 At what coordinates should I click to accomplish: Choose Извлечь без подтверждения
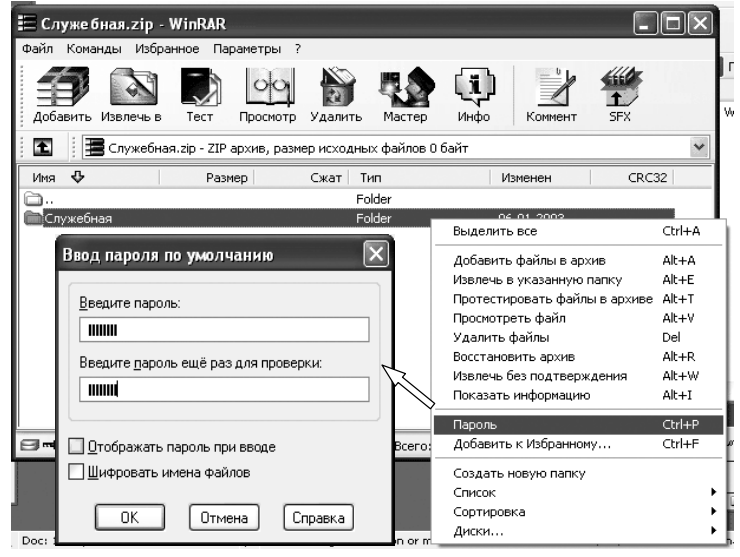[x=579, y=376]
